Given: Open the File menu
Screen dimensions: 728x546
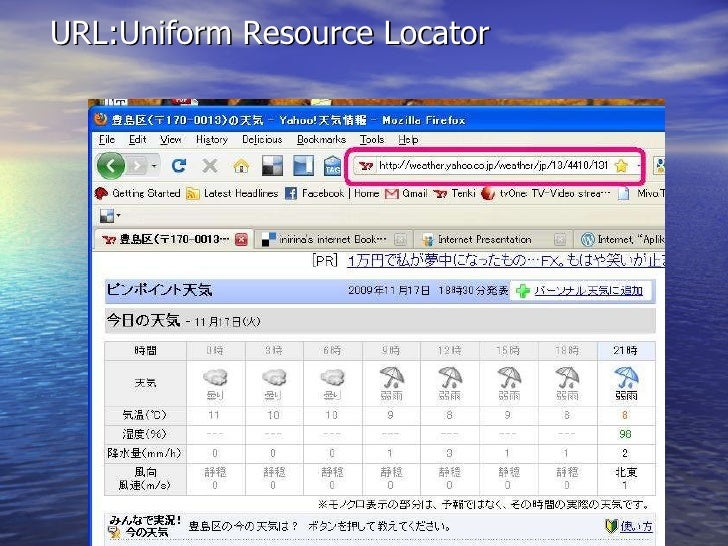Looking at the screenshot, I should coord(106,140).
